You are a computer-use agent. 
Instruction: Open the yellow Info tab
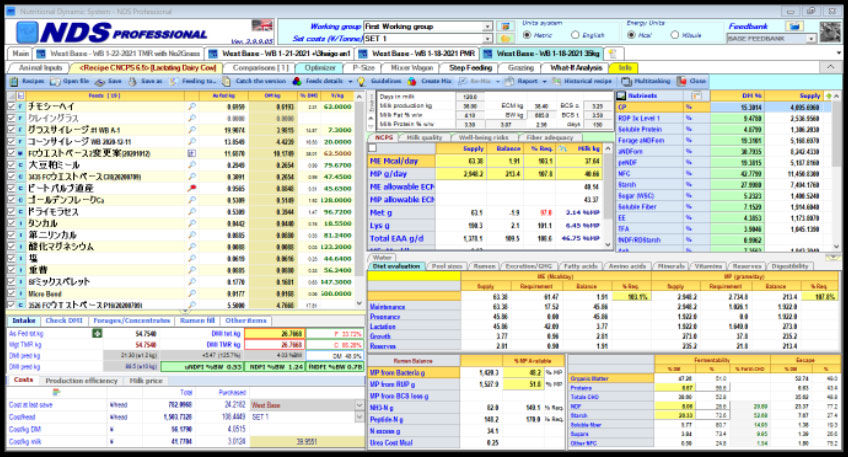point(624,68)
